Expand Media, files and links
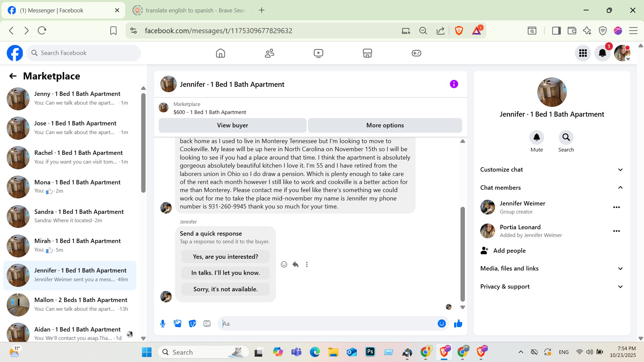This screenshot has width=644, height=362. click(551, 268)
